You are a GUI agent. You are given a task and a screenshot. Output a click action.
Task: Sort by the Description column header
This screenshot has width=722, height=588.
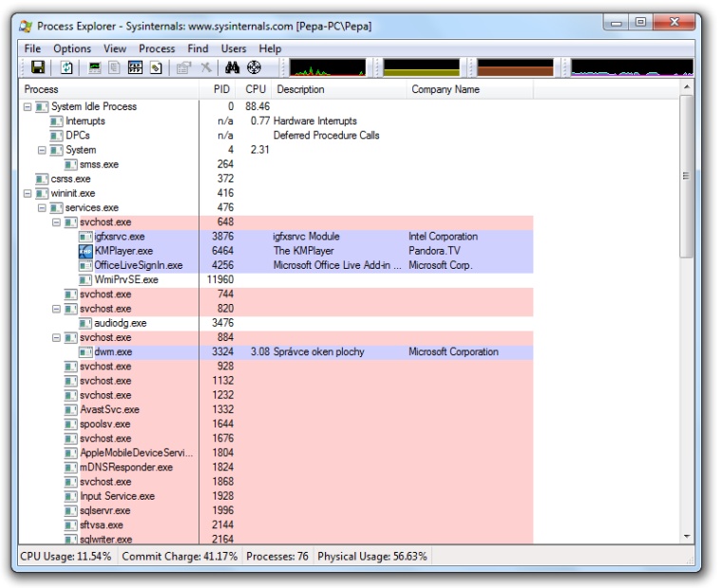pos(339,89)
